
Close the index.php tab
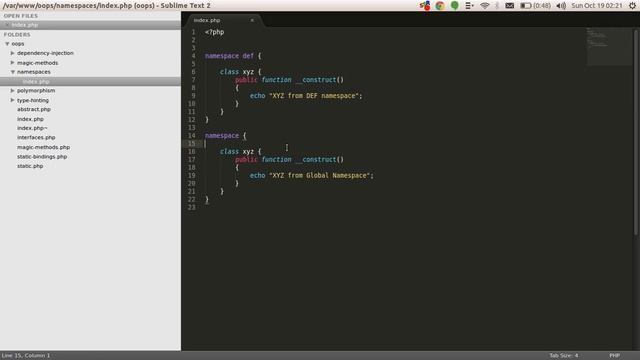tap(252, 20)
